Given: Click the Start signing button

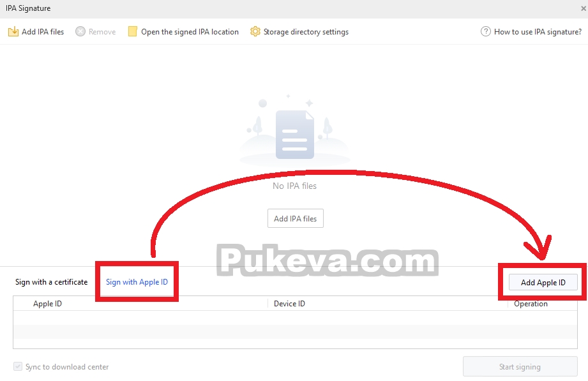Looking at the screenshot, I should (x=520, y=366).
